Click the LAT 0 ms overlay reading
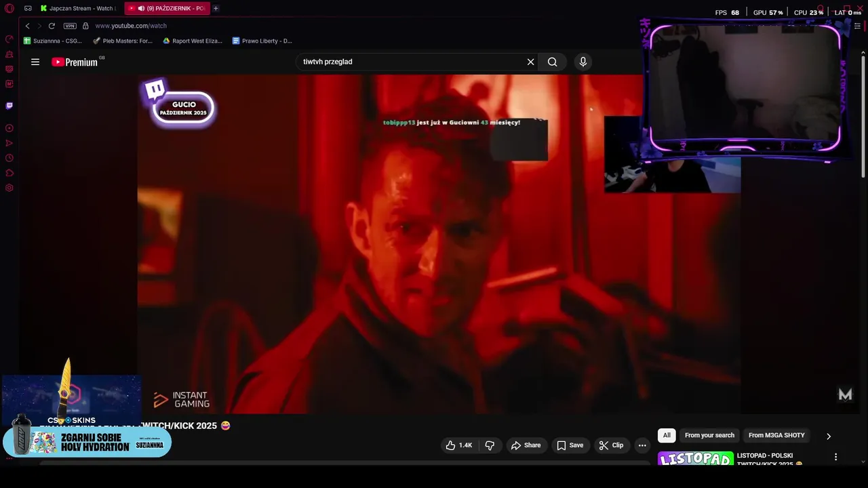 pyautogui.click(x=848, y=12)
